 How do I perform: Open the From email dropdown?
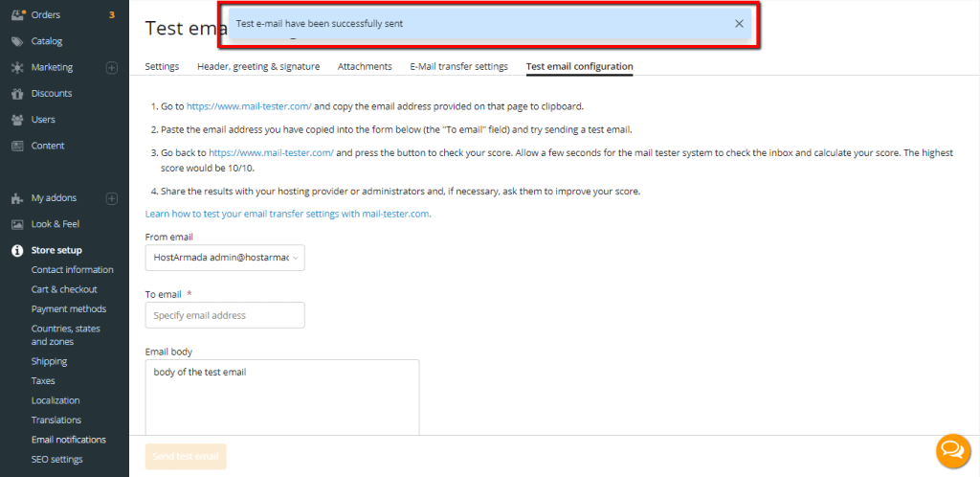pos(225,258)
